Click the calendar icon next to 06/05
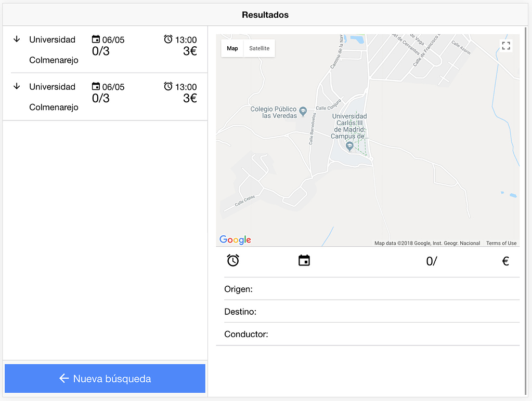532x401 pixels. coord(95,39)
